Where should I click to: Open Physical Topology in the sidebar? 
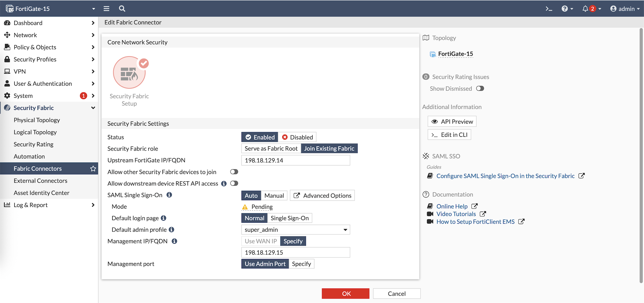(x=37, y=120)
